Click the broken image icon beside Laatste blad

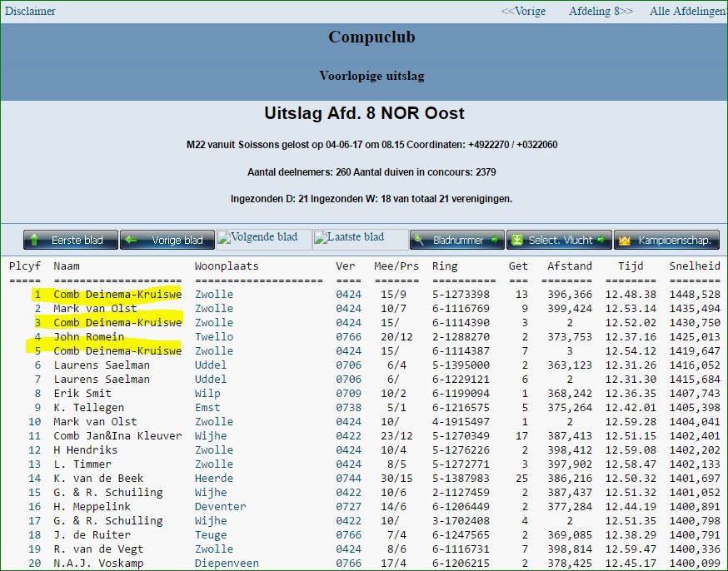(321, 237)
